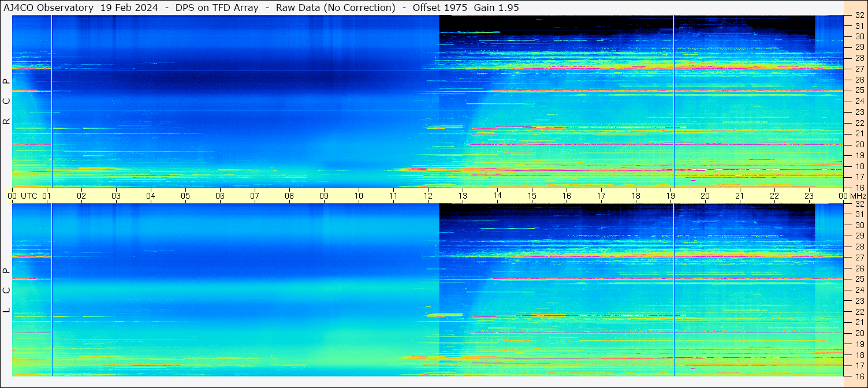
Task: Click the green vertical marker in LCP spectrogram
Action: [x=673, y=290]
